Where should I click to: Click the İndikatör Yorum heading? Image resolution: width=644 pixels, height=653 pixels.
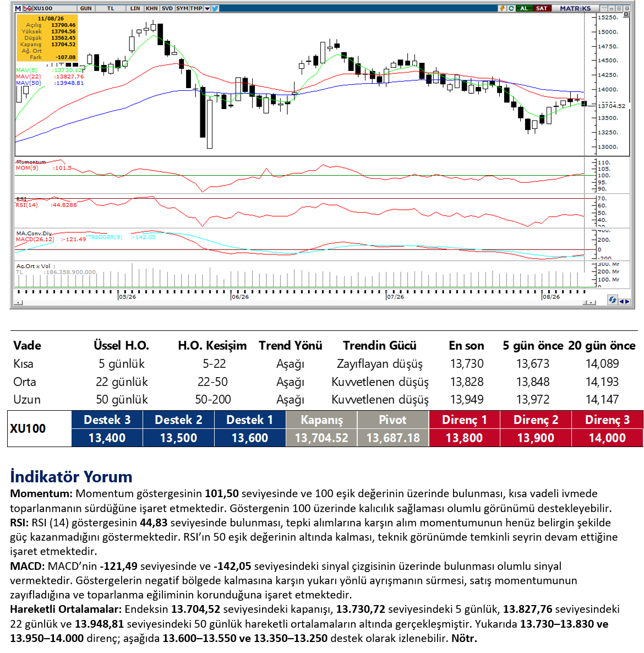tap(71, 477)
